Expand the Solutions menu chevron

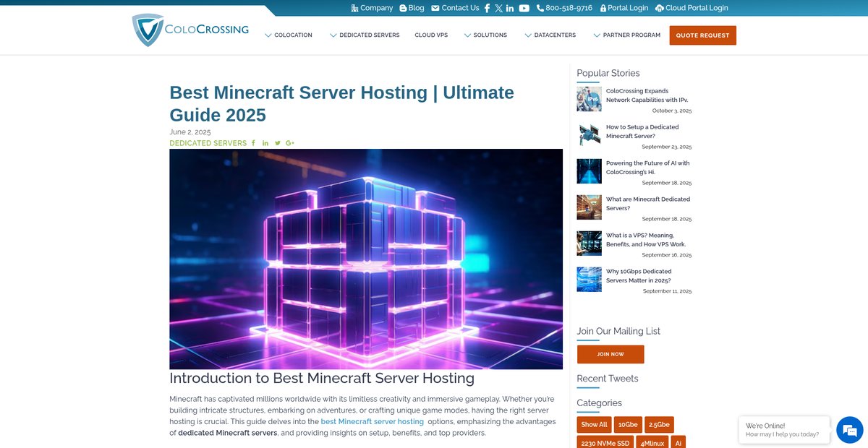[x=467, y=35]
